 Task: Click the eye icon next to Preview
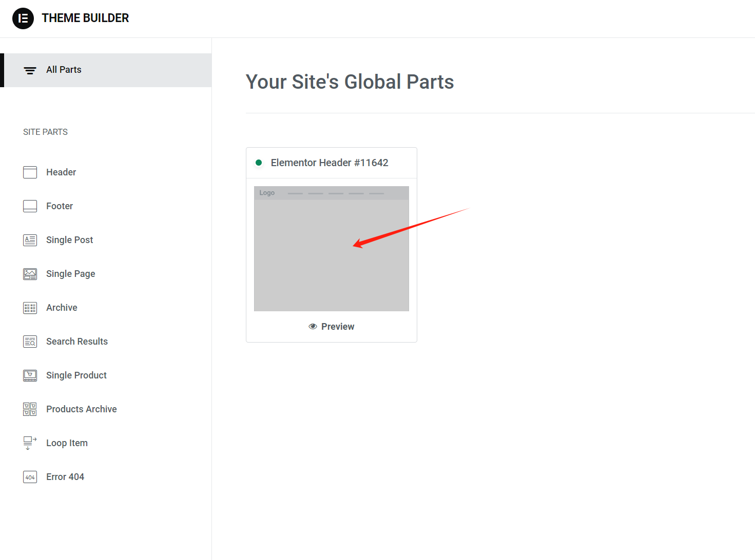[x=312, y=326]
